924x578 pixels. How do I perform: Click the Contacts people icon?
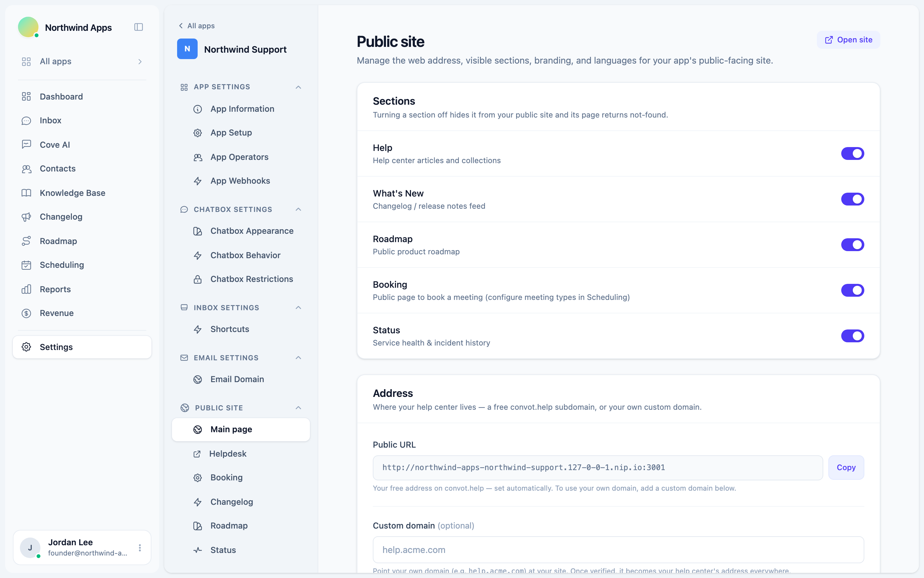[x=26, y=169]
